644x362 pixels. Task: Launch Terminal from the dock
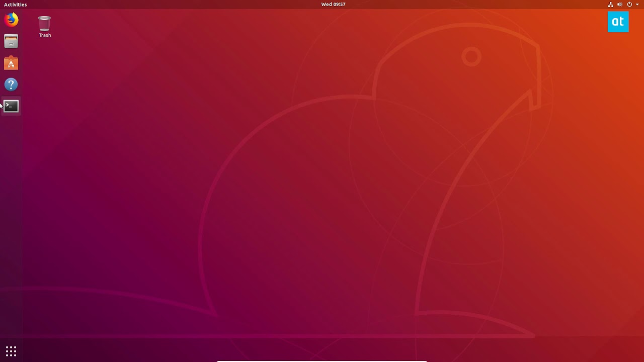[11, 106]
